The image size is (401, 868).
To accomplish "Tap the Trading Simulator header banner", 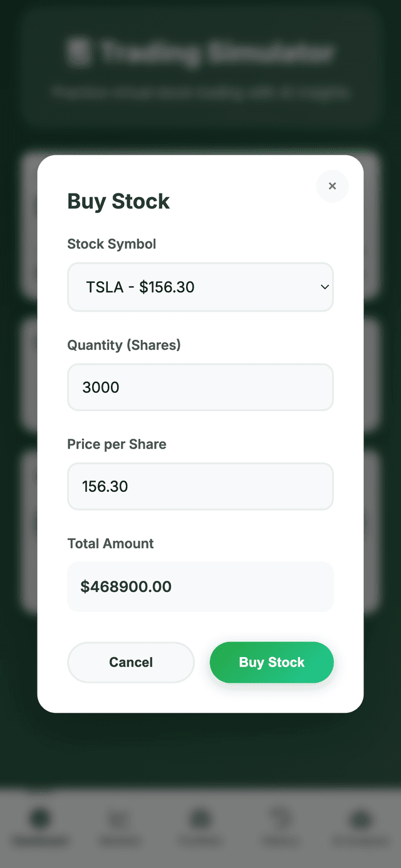I will 200,69.
